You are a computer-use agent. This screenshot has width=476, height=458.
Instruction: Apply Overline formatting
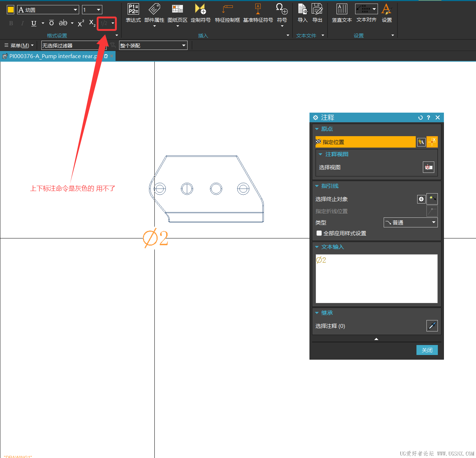[x=51, y=23]
